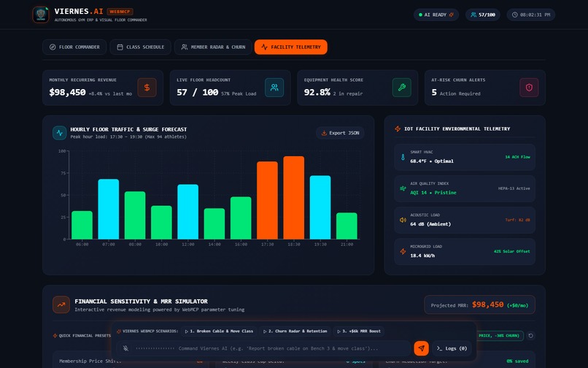Click the Export JSON button
The height and width of the screenshot is (368, 588).
[x=340, y=133]
